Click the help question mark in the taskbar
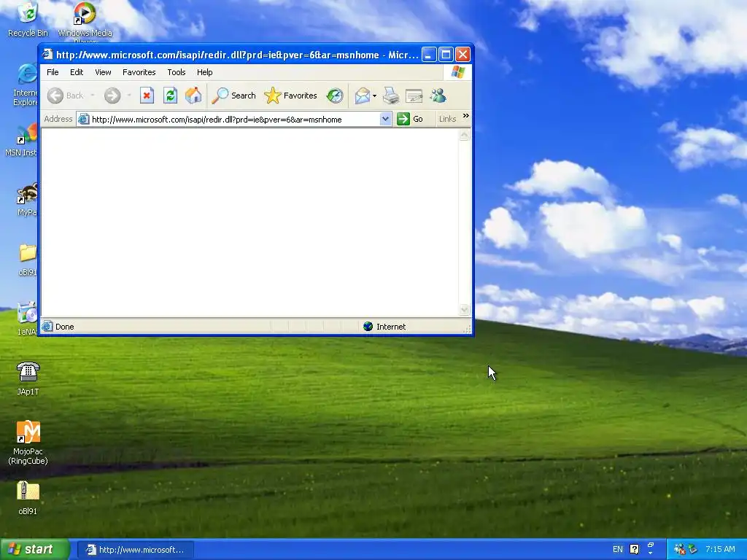This screenshot has height=560, width=747. pyautogui.click(x=634, y=550)
